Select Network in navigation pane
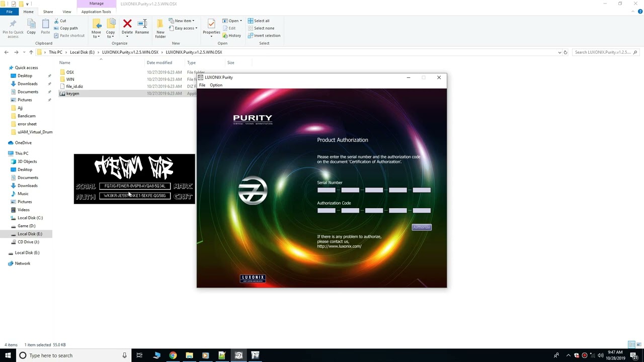 (23, 263)
